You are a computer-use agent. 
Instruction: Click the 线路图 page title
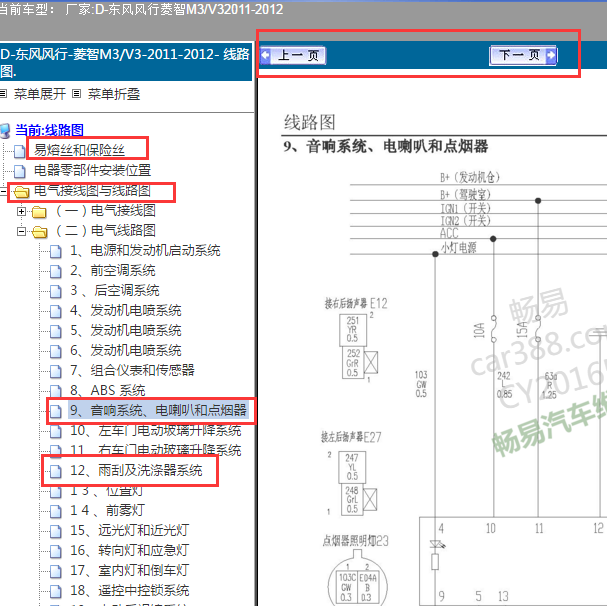tap(309, 122)
